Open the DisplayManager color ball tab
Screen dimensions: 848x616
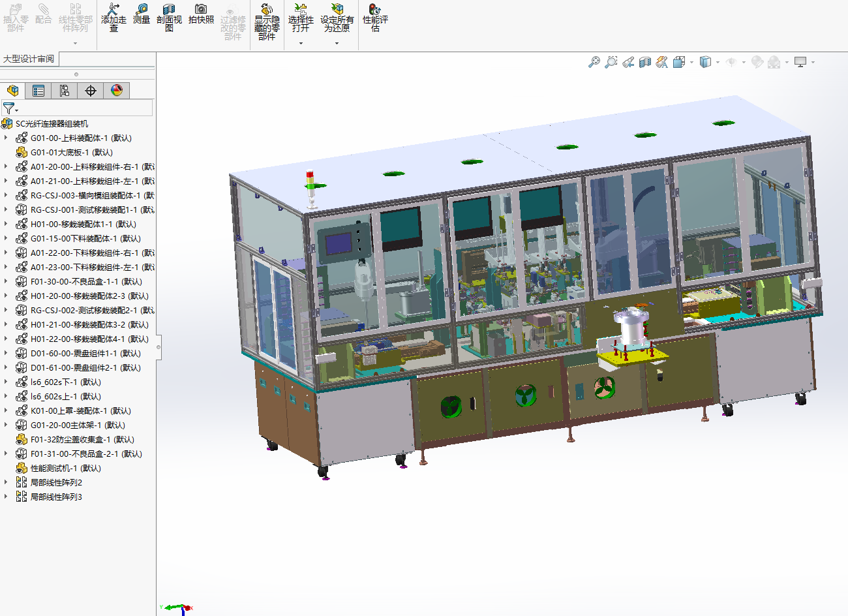click(x=117, y=91)
